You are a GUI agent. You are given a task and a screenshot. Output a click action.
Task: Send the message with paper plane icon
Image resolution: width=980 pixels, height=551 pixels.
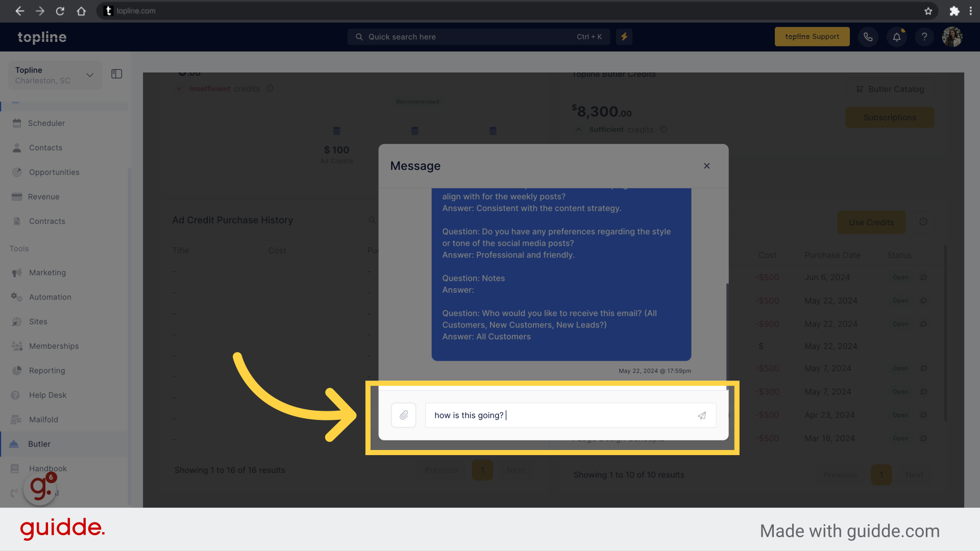point(702,415)
